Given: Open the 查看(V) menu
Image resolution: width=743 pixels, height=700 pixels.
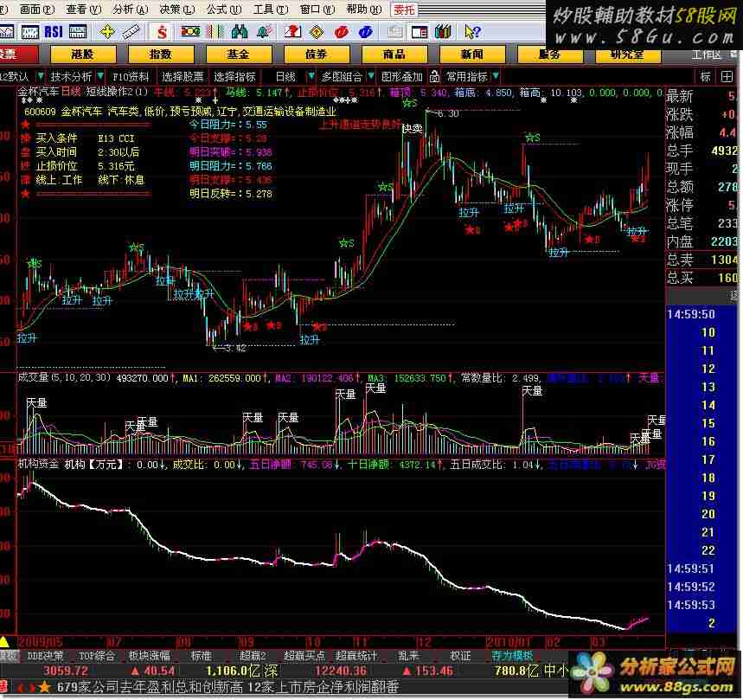Looking at the screenshot, I should (83, 9).
